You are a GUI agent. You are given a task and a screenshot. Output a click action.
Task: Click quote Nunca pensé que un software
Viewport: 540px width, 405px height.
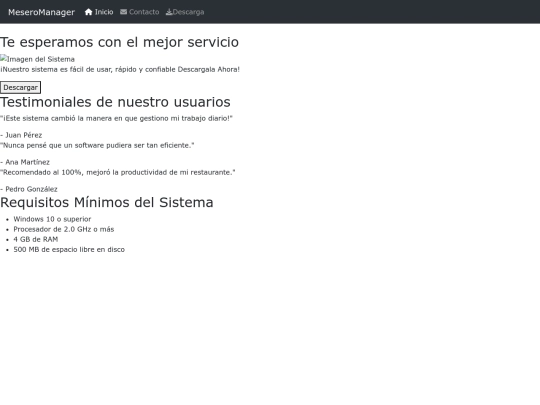pos(97,145)
